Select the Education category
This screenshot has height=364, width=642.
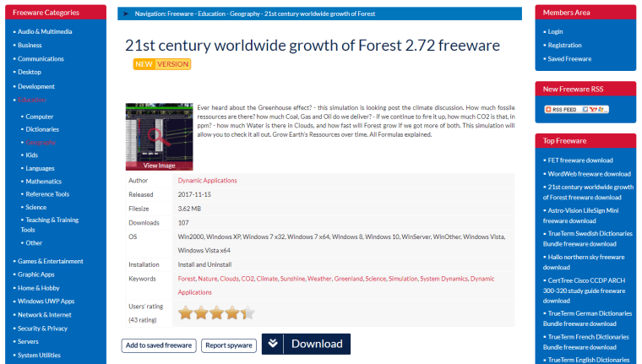point(31,100)
